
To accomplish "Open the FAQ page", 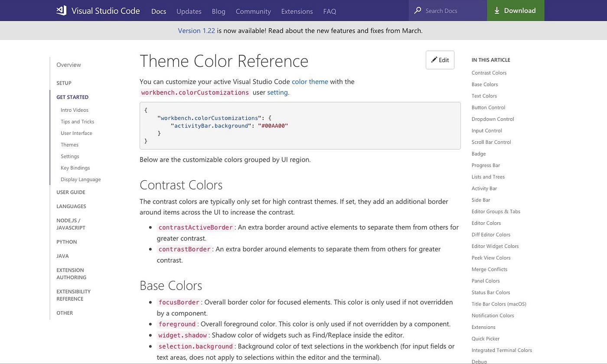I will tap(330, 11).
